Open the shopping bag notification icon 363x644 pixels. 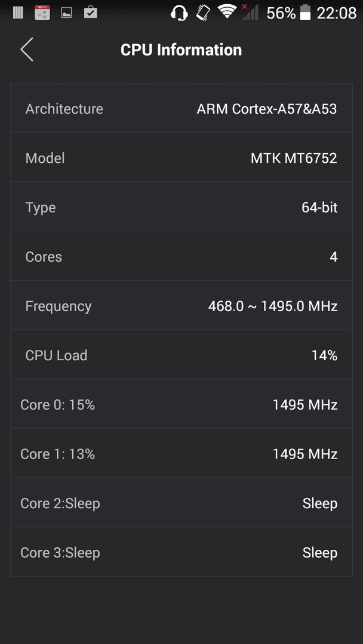(90, 13)
